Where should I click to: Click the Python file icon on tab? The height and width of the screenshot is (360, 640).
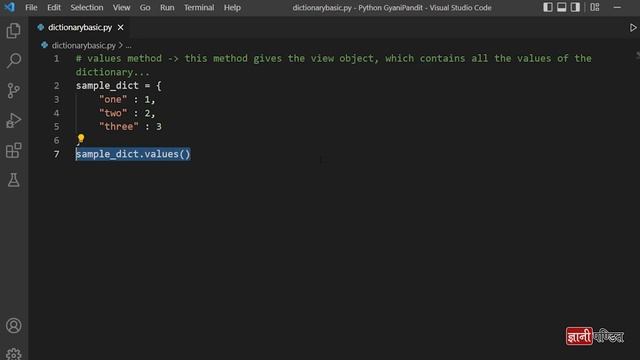click(40, 27)
